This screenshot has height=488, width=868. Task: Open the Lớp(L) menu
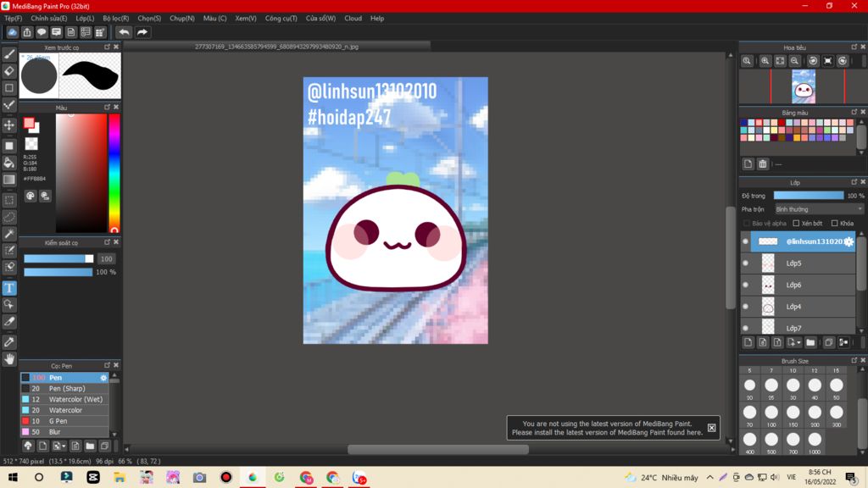coord(85,19)
